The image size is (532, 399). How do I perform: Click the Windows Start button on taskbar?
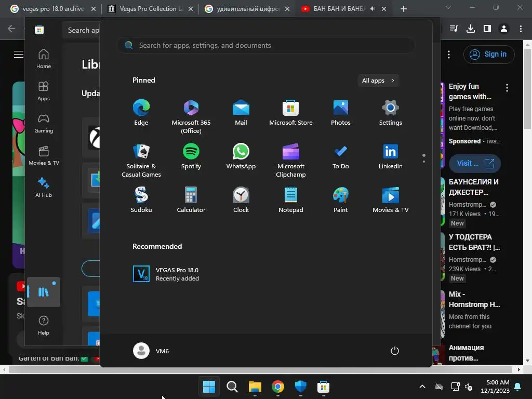209,387
